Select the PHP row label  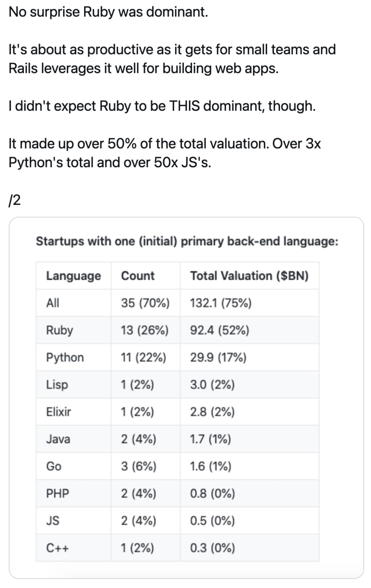(x=57, y=494)
